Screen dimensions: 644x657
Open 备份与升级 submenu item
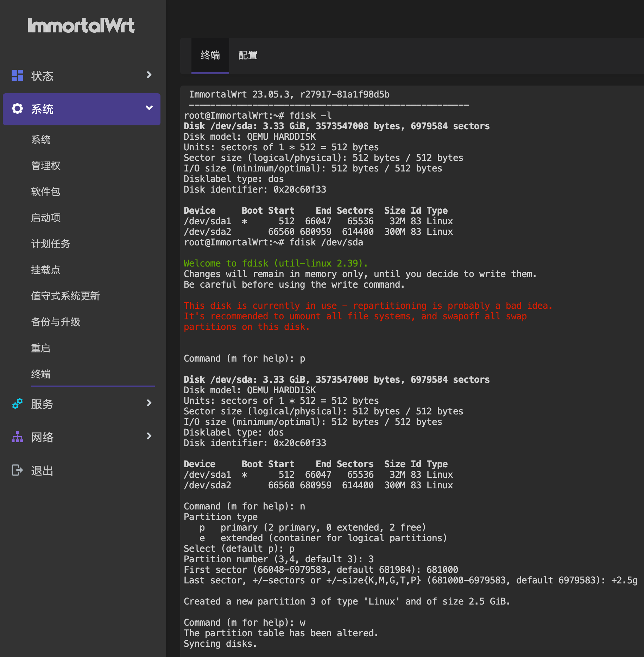coord(56,322)
